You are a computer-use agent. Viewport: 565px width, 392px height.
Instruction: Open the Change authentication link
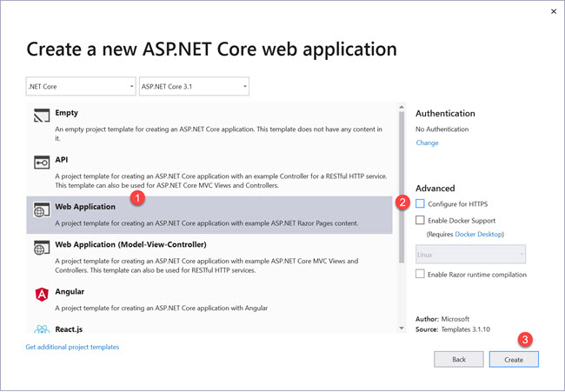click(x=427, y=143)
